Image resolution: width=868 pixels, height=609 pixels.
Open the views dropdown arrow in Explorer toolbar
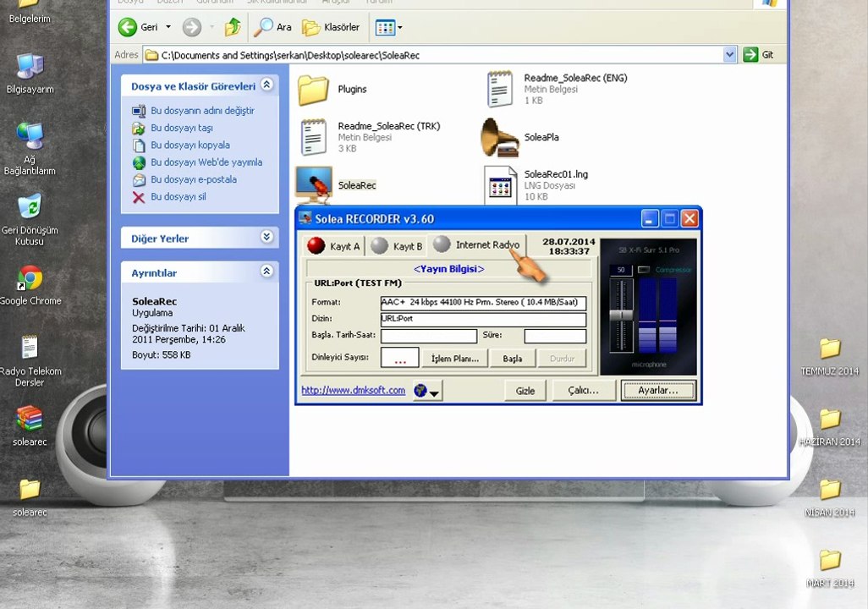(400, 27)
